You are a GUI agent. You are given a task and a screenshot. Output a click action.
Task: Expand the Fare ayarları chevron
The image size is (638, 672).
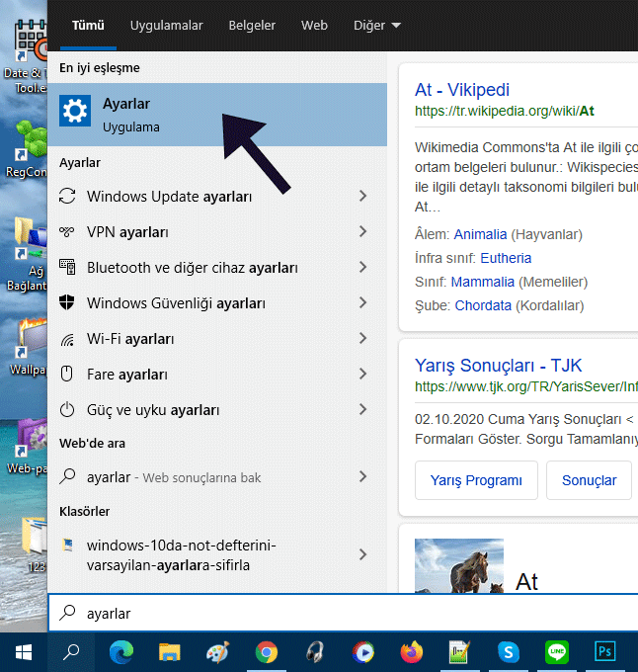pos(362,375)
